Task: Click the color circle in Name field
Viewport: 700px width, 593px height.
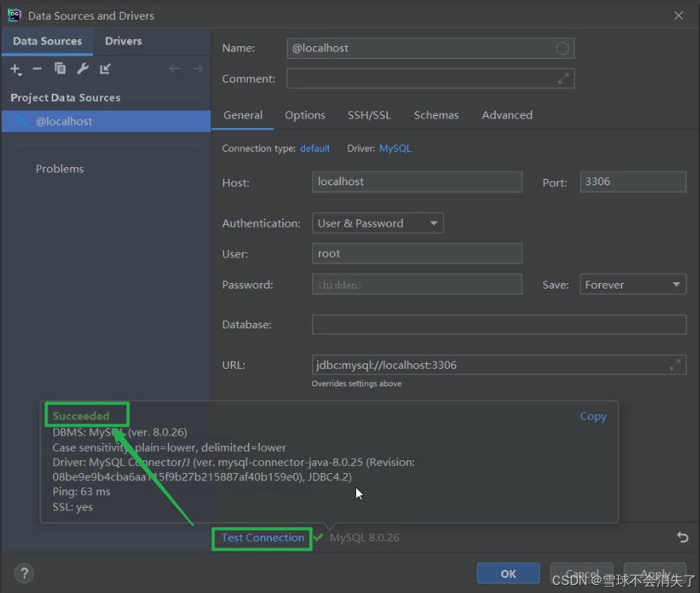Action: [563, 48]
